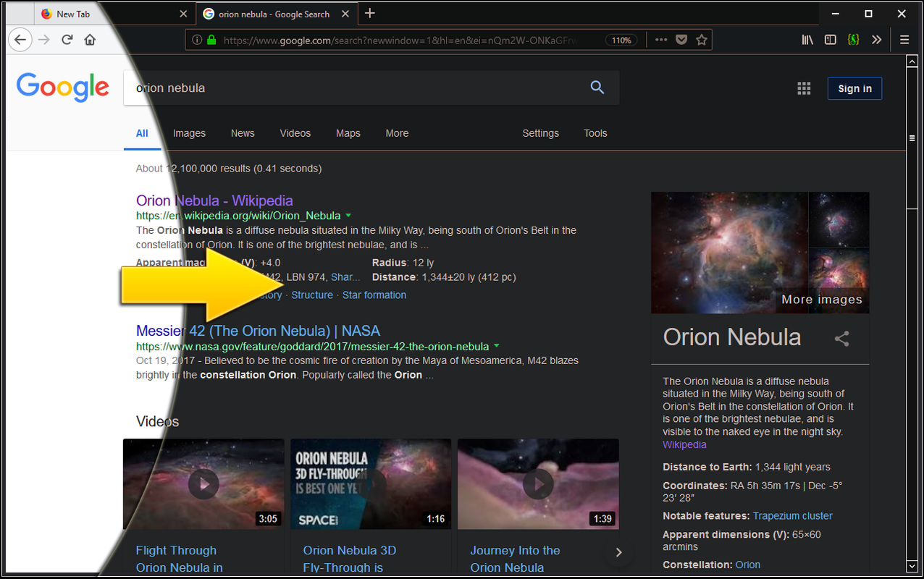Click the 110% zoom level indicator
Viewport: 924px width, 579px height.
(x=621, y=41)
